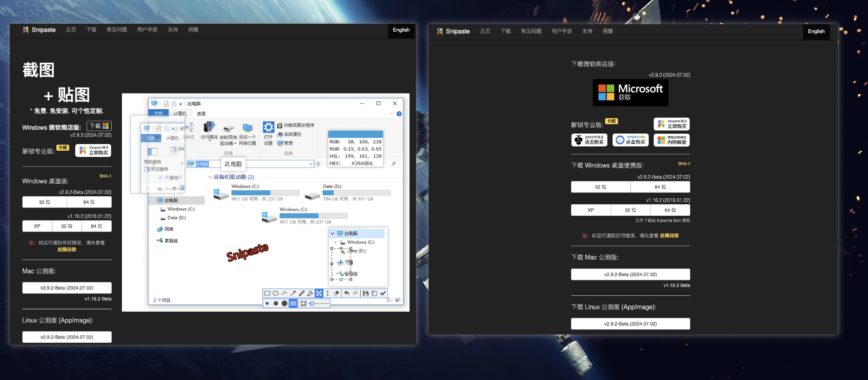Click the blue help question mark icon
Image resolution: width=868 pixels, height=380 pixels.
pyautogui.click(x=399, y=114)
